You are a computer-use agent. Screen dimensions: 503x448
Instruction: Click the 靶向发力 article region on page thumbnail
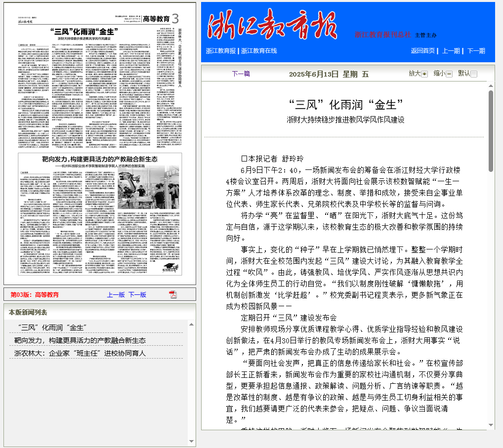coord(100,214)
